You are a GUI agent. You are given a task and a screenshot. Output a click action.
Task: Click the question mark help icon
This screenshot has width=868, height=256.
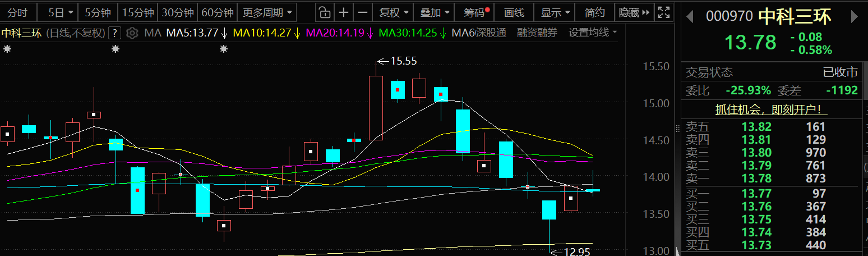[114, 33]
